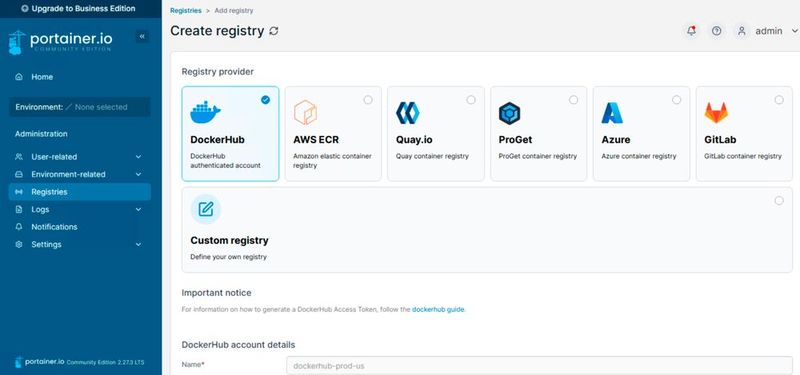Click the AWS ECR cube logo
Screen dimensions: 800x375
pos(305,113)
